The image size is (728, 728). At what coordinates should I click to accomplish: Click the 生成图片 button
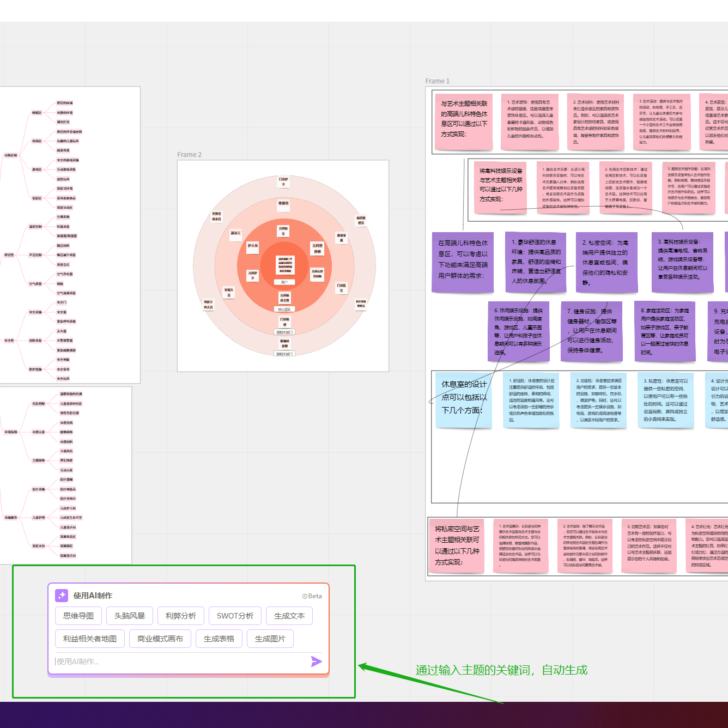pyautogui.click(x=270, y=639)
